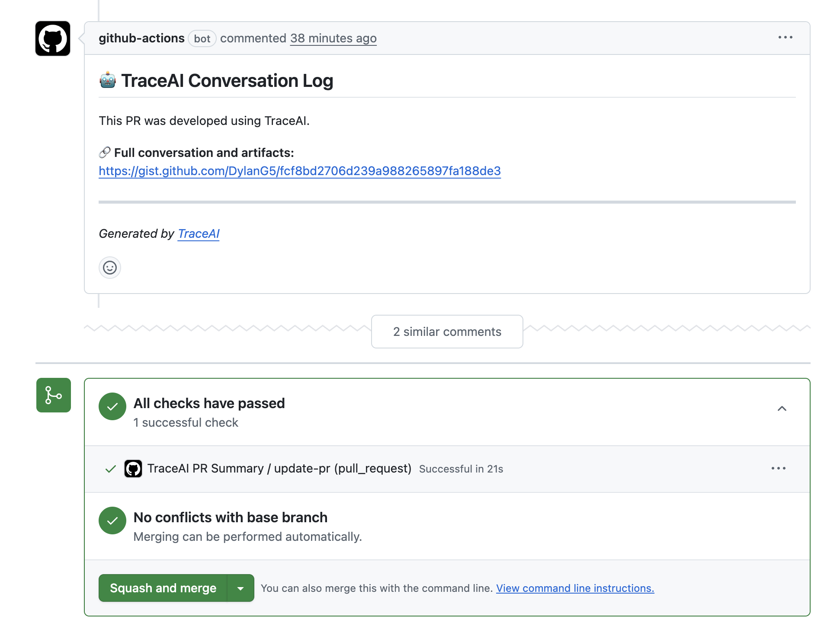Open the gist.github.com conversation link
The width and height of the screenshot is (840, 626).
pyautogui.click(x=299, y=171)
